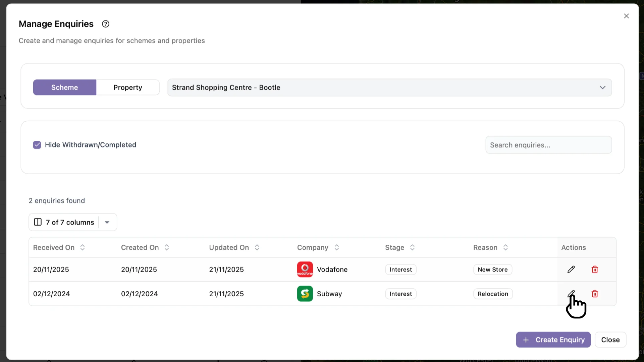Select the Scheme tab
Image resolution: width=644 pixels, height=362 pixels.
point(64,87)
